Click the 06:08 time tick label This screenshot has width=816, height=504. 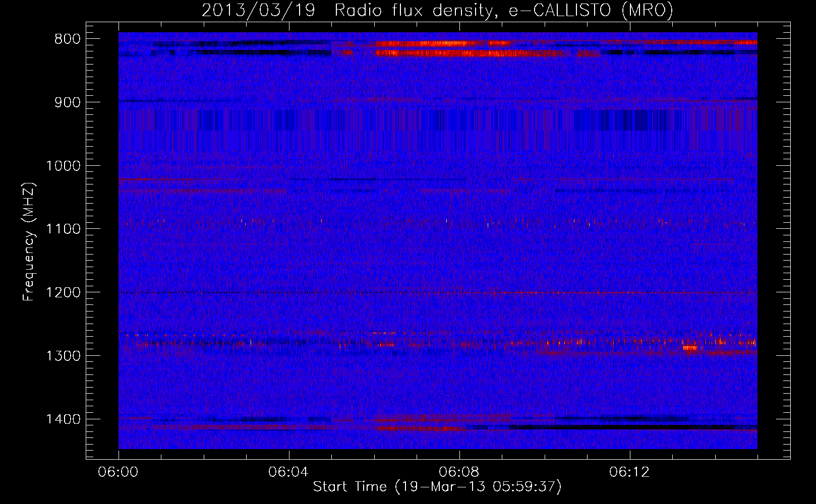pyautogui.click(x=459, y=472)
